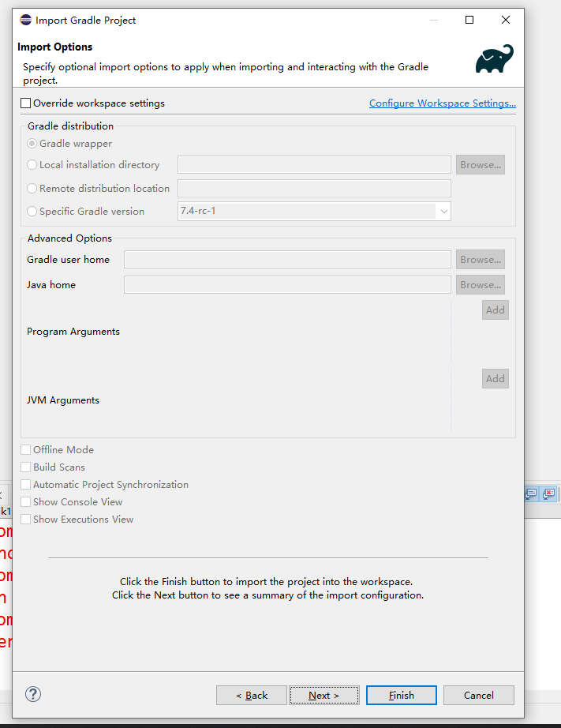
Task: Click the JVM Arguments label
Action: (x=63, y=400)
